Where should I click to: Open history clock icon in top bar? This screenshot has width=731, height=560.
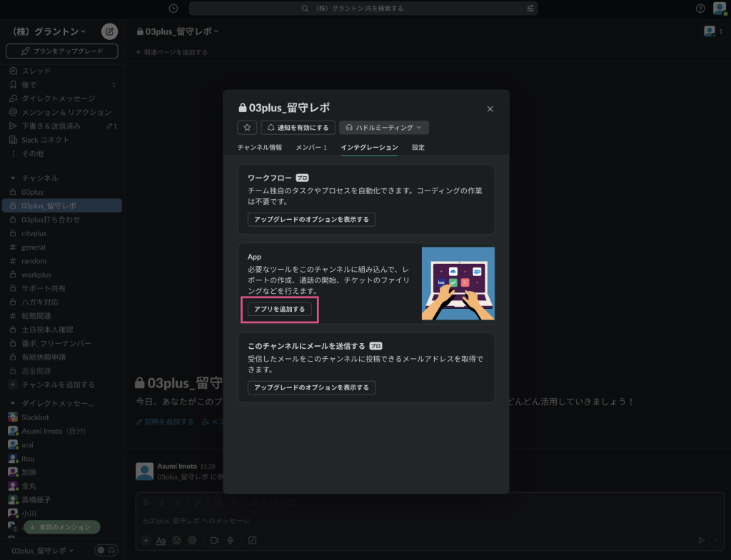pos(173,9)
